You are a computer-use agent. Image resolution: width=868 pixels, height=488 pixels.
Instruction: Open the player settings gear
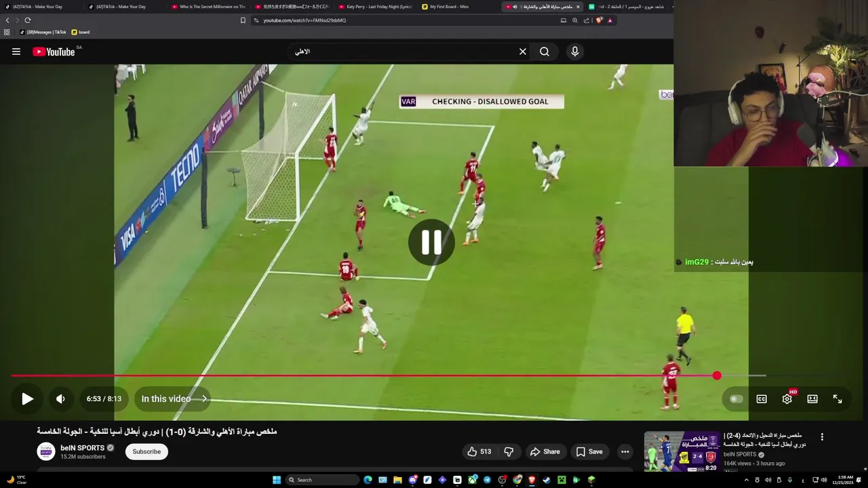point(787,399)
